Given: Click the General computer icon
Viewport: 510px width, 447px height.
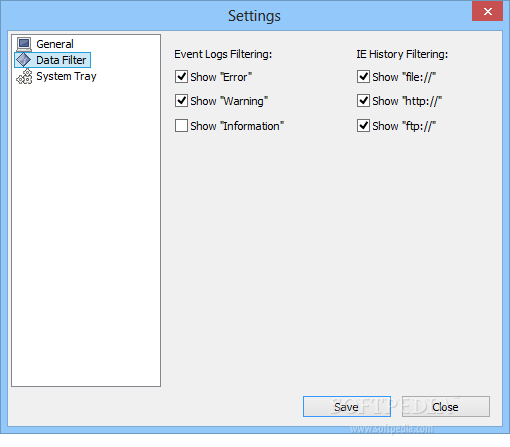Looking at the screenshot, I should [24, 44].
